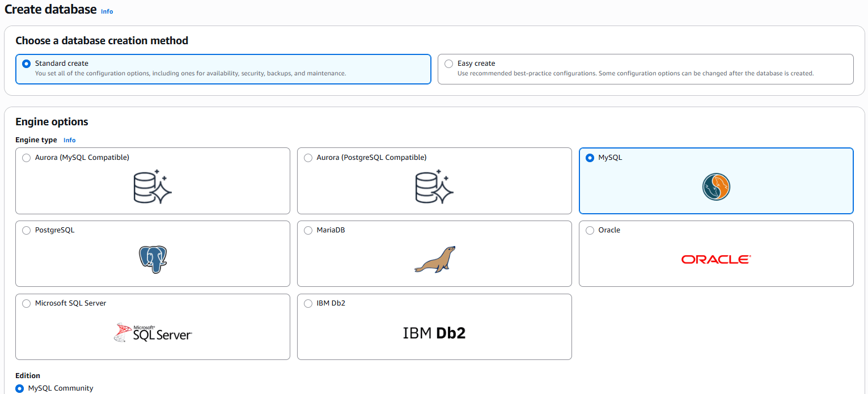Select the Standard create method
868x394 pixels.
(26, 64)
